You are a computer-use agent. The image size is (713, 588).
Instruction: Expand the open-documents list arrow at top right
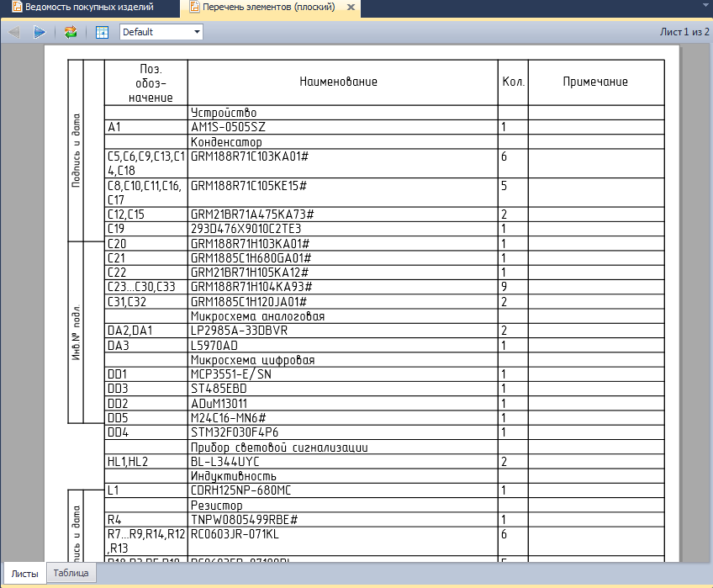(x=702, y=8)
